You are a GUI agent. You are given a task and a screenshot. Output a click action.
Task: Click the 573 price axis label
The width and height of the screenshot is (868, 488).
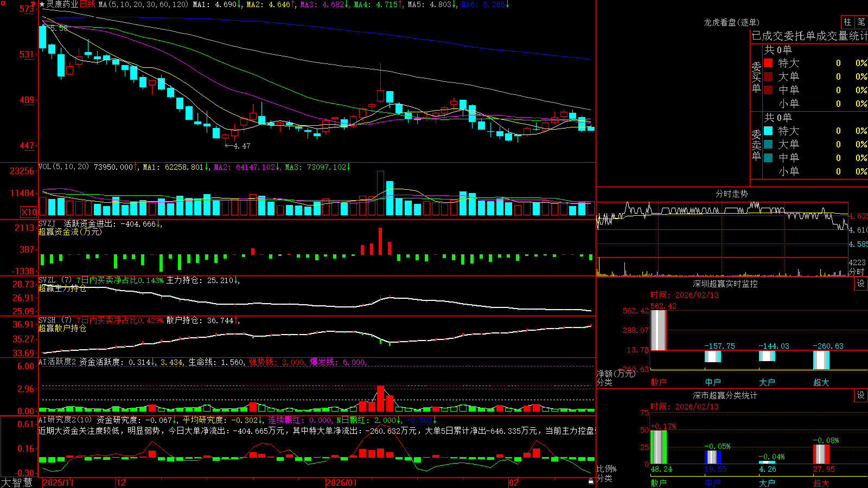coord(27,9)
